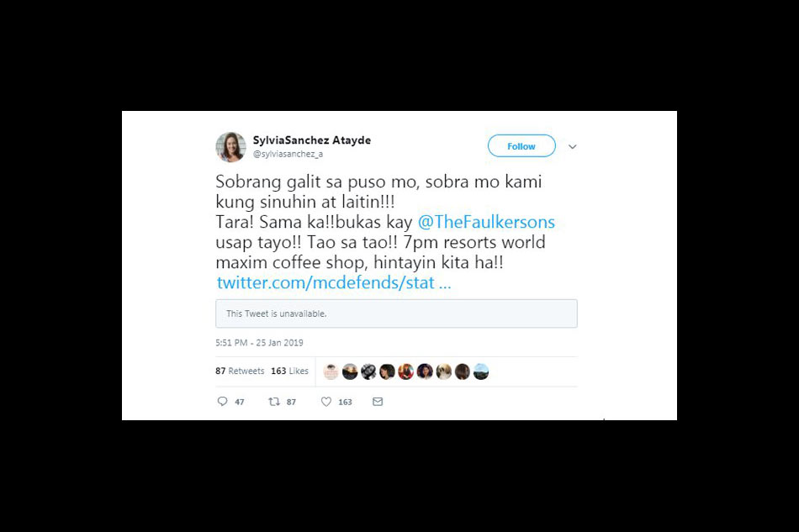Click the unavailable quoted tweet box
Viewport: 799px width, 532px height.
click(396, 313)
